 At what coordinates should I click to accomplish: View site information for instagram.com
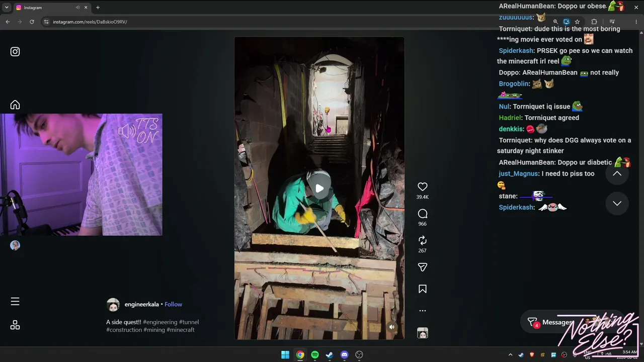tap(46, 22)
